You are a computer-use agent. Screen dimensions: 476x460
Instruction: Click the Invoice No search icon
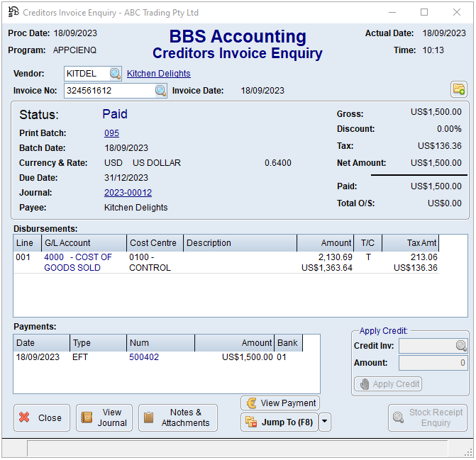[x=160, y=91]
